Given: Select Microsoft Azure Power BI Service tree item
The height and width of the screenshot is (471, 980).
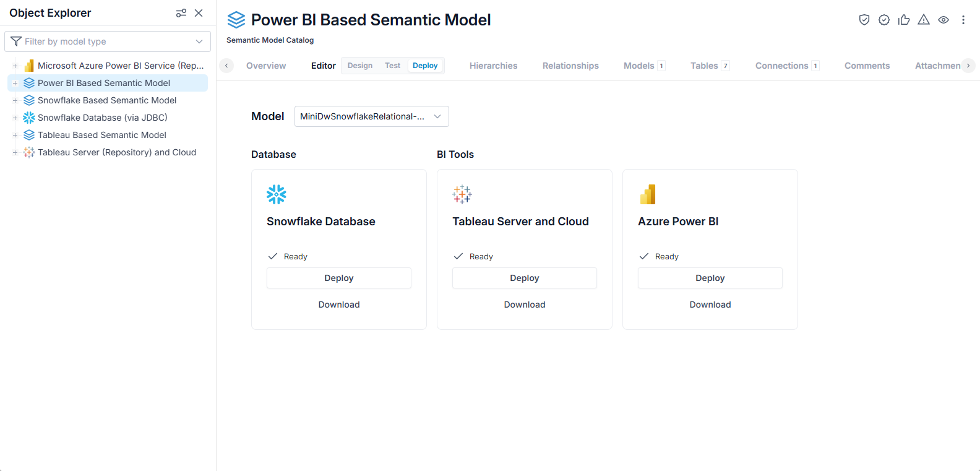Looking at the screenshot, I should [121, 66].
